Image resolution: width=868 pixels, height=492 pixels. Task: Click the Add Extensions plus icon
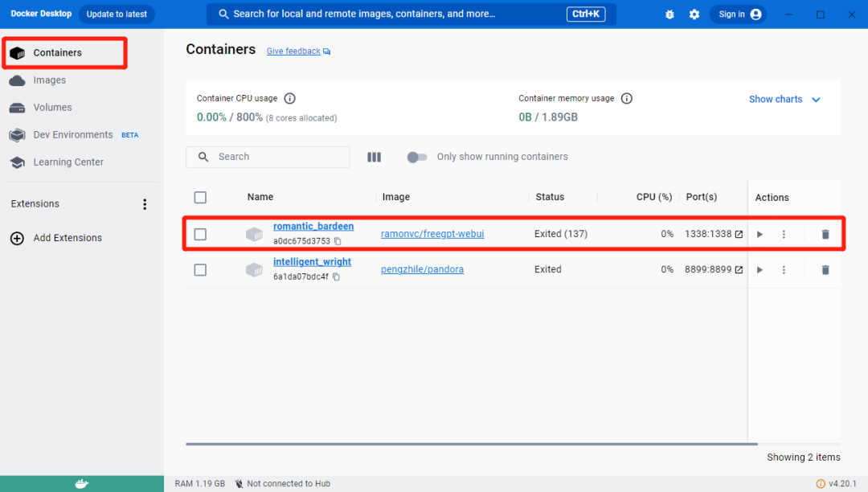17,238
